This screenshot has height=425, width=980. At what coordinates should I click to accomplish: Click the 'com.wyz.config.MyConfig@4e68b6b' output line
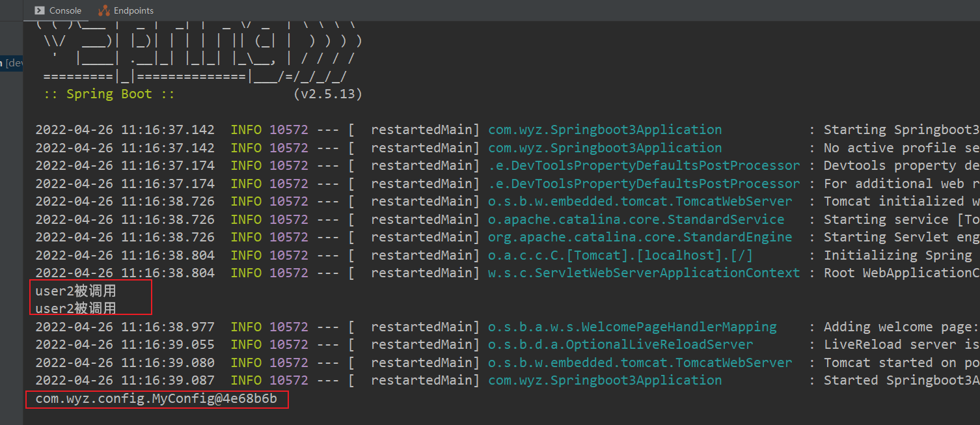[156, 399]
